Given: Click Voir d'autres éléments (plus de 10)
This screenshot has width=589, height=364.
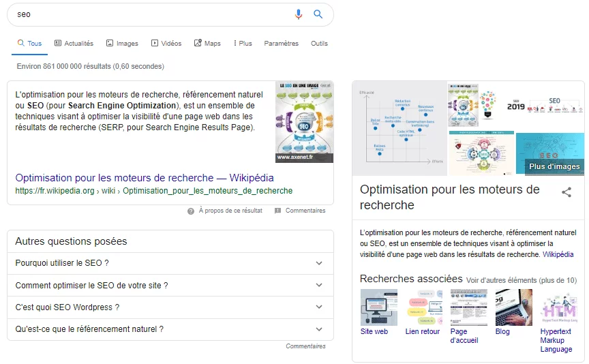Looking at the screenshot, I should click(522, 280).
